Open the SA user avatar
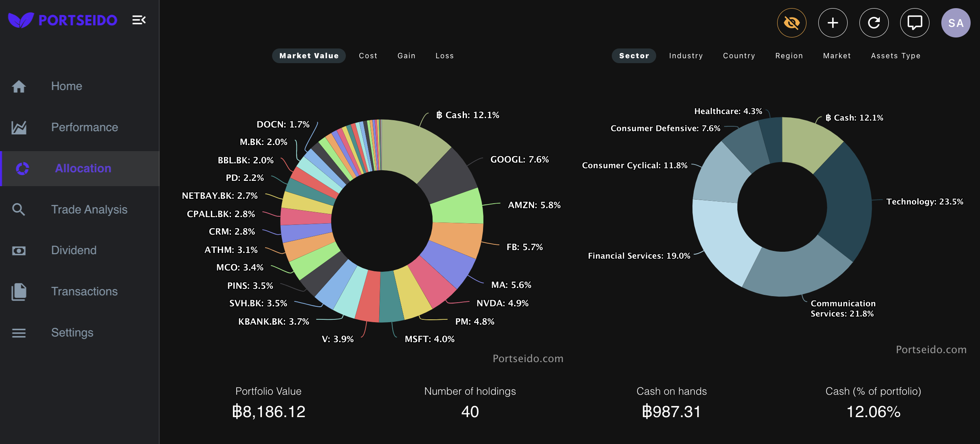980x444 pixels. click(x=956, y=23)
